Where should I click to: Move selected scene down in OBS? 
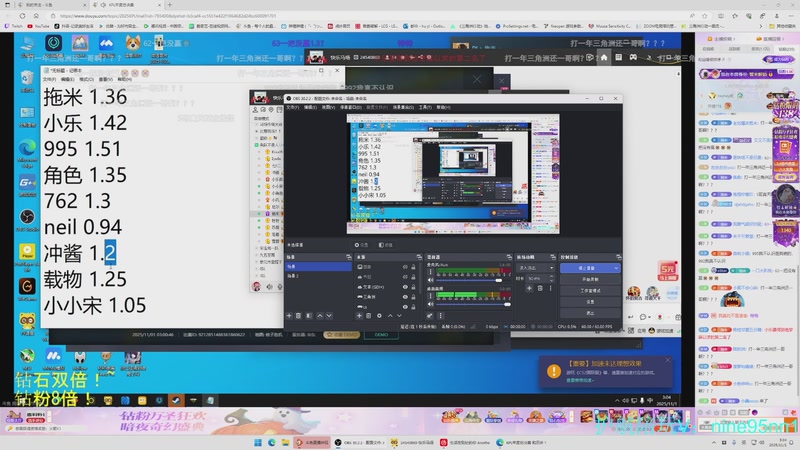click(329, 316)
